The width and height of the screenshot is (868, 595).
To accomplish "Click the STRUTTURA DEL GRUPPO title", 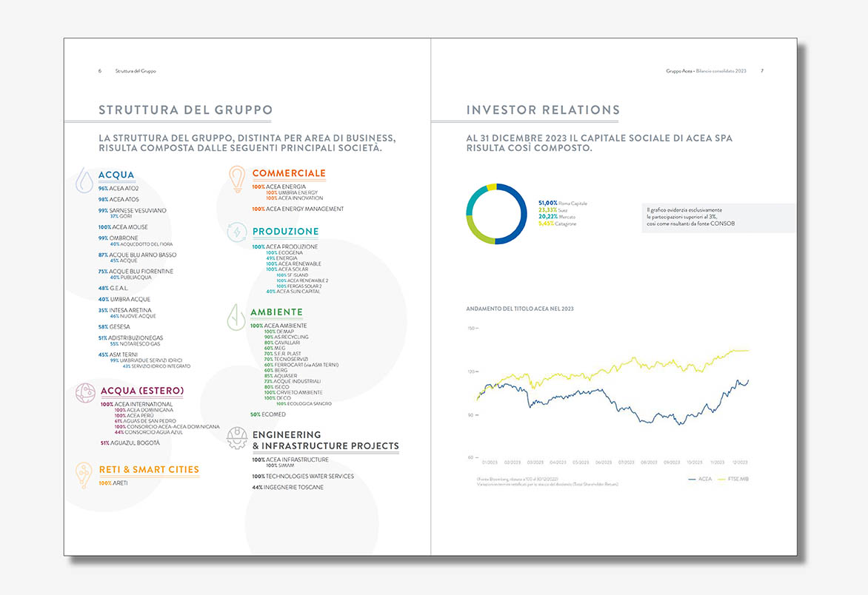I will [x=185, y=110].
